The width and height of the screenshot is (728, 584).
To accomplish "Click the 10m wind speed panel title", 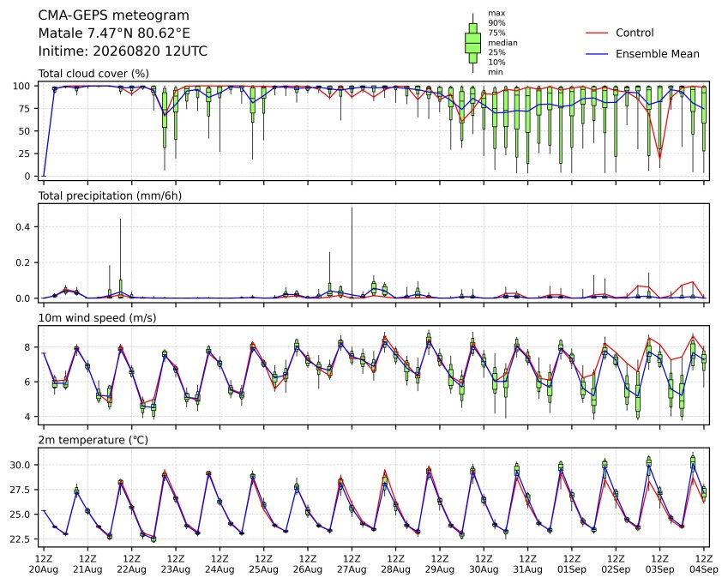I will (x=97, y=318).
